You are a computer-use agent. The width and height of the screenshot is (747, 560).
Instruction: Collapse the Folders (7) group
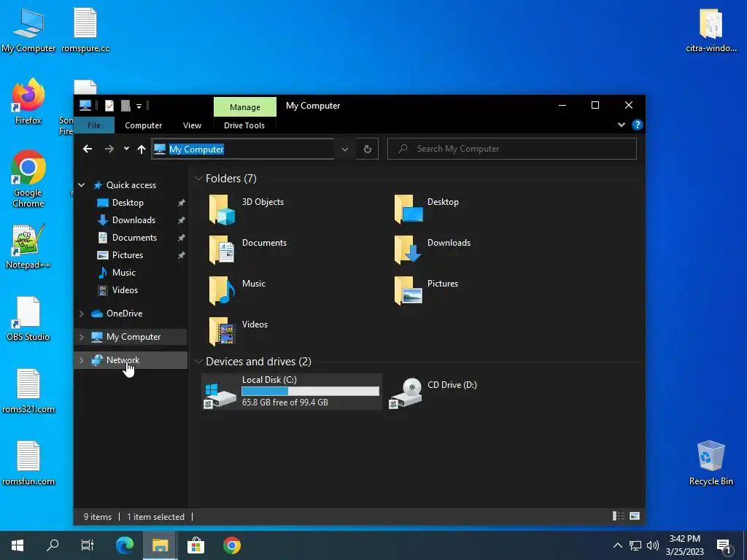coord(198,179)
